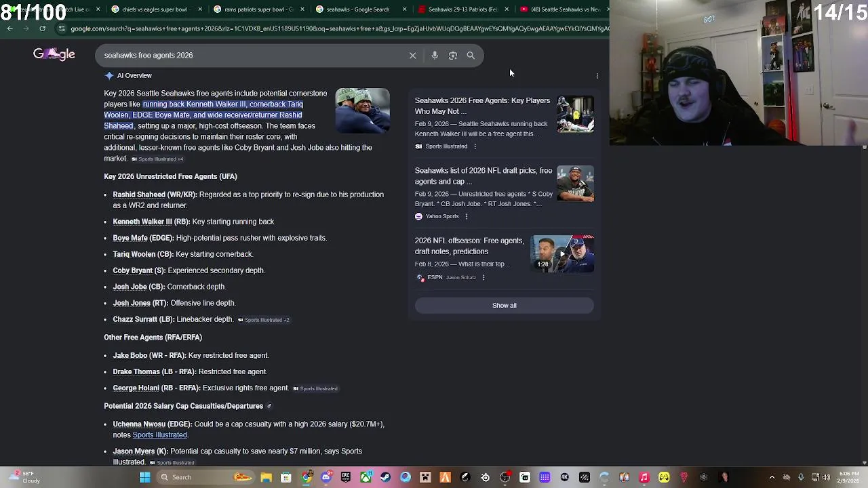Click Sports Illustrated chip after Jason Myers
Viewport: 868px width, 488px height.
coord(172,463)
